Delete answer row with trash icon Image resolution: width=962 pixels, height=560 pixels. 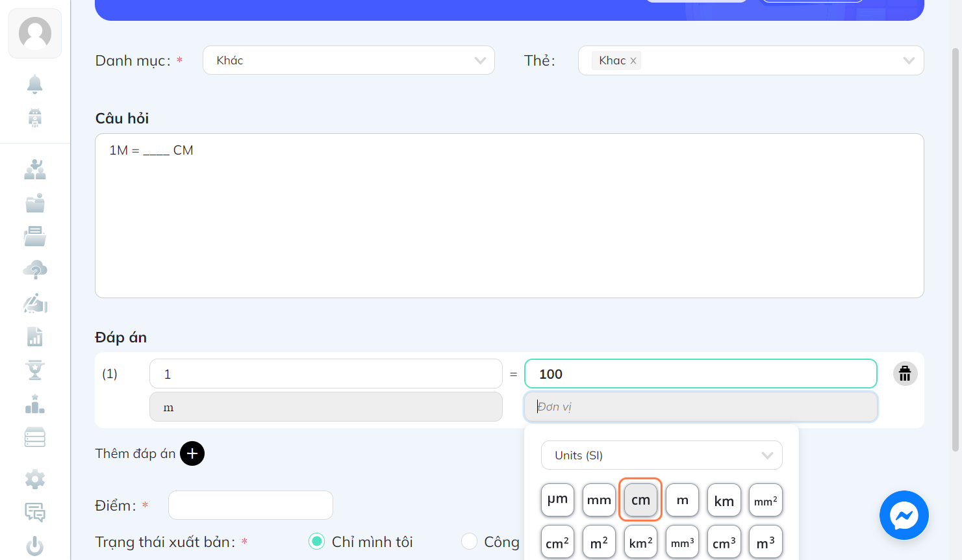pos(905,374)
